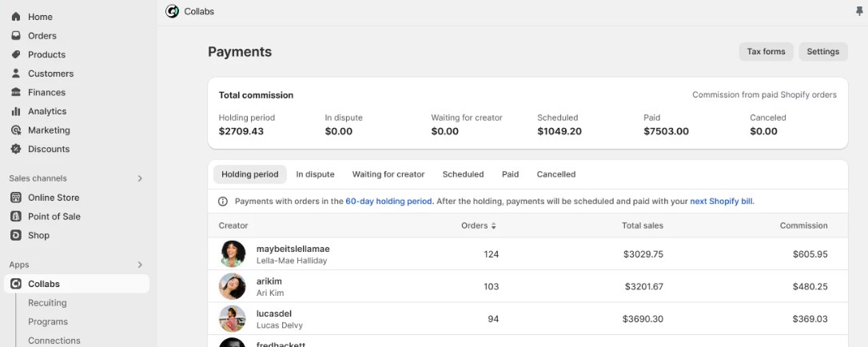Open Marketing via its target icon
The image size is (868, 347).
pyautogui.click(x=16, y=130)
